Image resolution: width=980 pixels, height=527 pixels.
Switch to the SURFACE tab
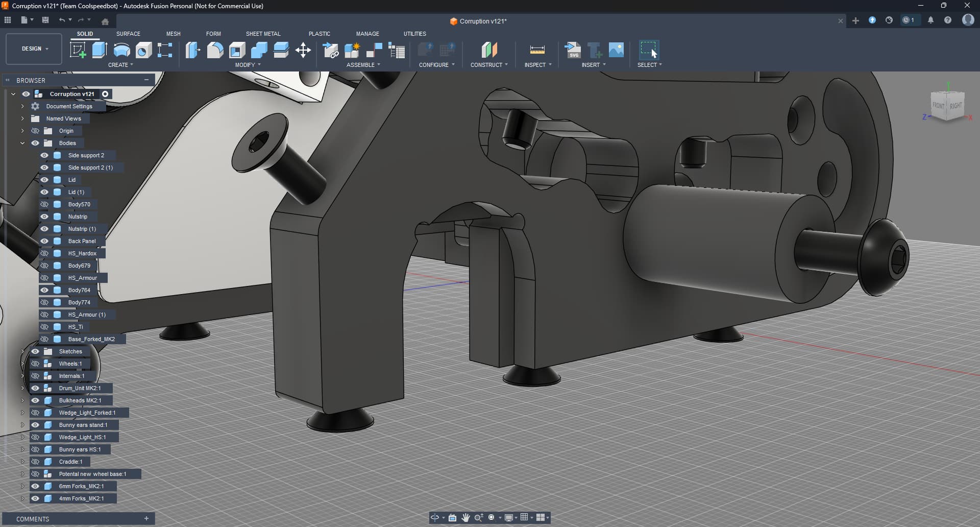128,34
